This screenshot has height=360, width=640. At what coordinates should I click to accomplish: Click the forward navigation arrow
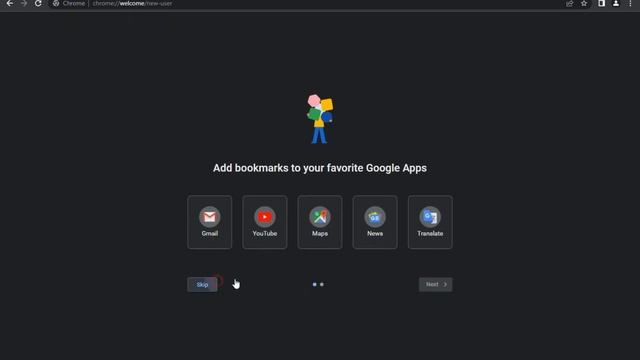click(24, 3)
